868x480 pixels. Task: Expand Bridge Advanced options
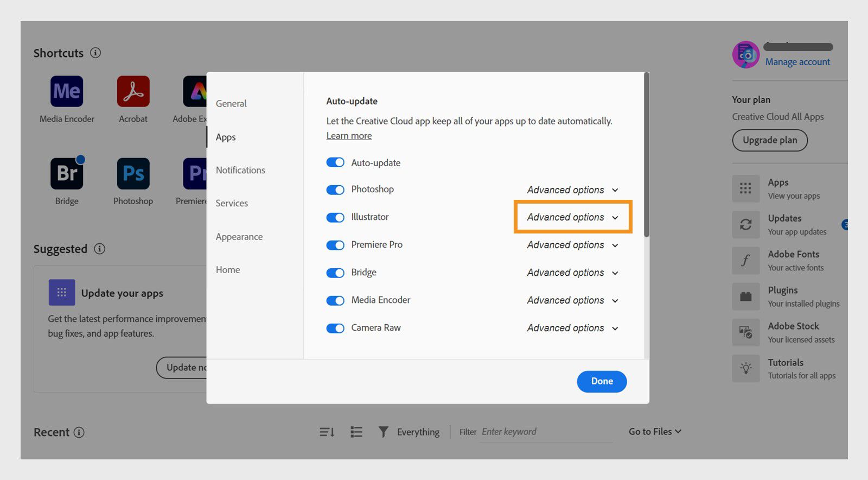[x=572, y=273]
